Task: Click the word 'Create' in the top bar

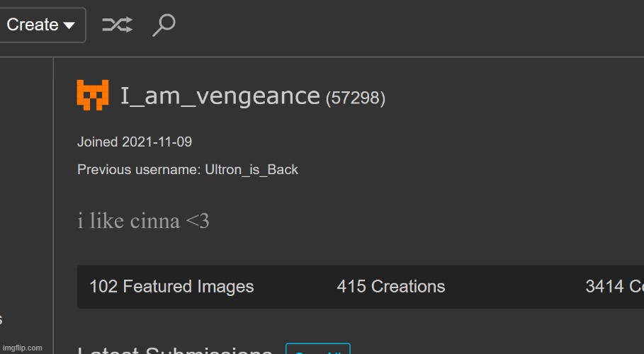Action: tap(32, 25)
